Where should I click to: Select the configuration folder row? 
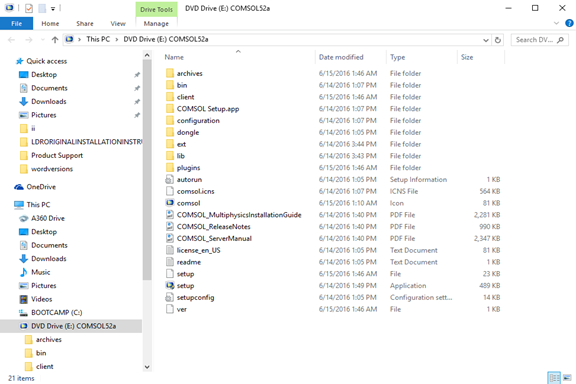tap(333, 121)
